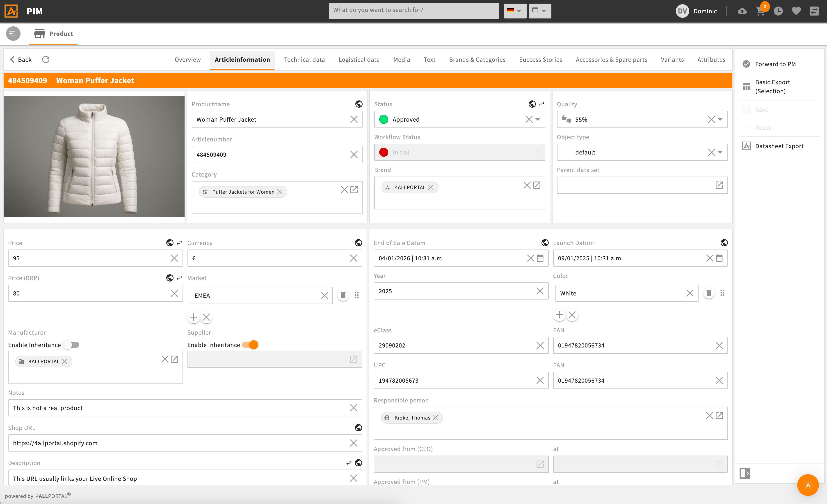This screenshot has height=504, width=827.
Task: Open the Variants tab
Action: [672, 60]
